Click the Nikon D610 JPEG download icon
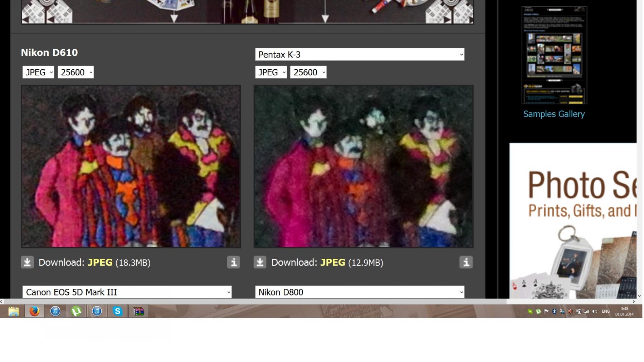644x362 pixels. (27, 262)
